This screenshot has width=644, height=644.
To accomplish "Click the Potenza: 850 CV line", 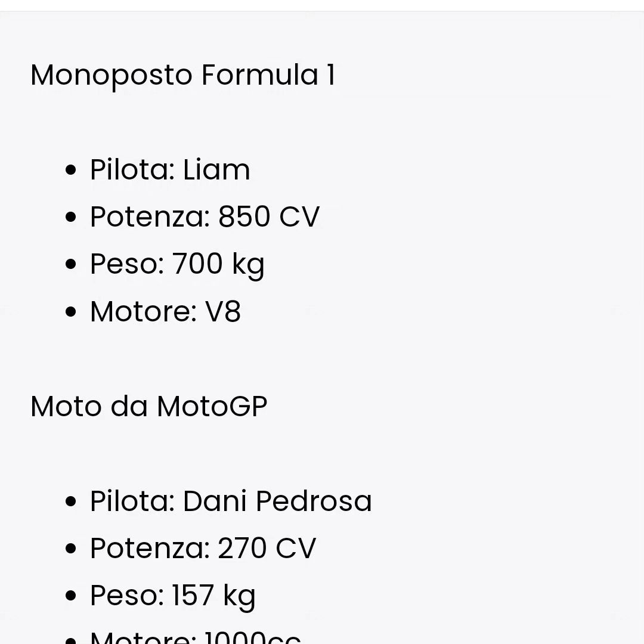I will pyautogui.click(x=205, y=216).
